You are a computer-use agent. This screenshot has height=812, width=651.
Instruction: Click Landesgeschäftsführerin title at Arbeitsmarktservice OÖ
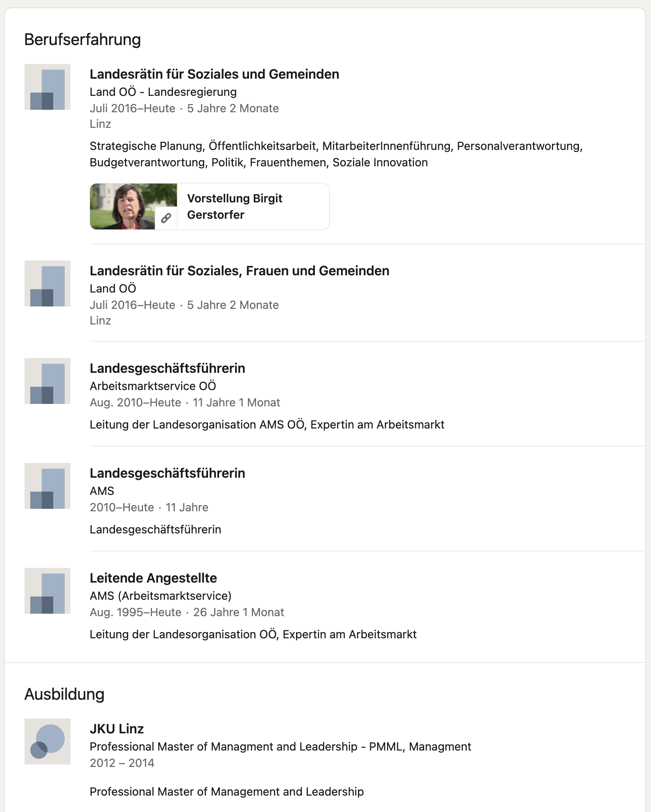(167, 368)
